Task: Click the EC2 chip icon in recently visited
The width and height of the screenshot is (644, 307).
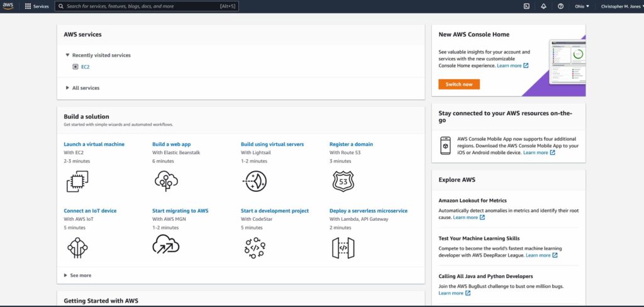Action: [x=75, y=67]
